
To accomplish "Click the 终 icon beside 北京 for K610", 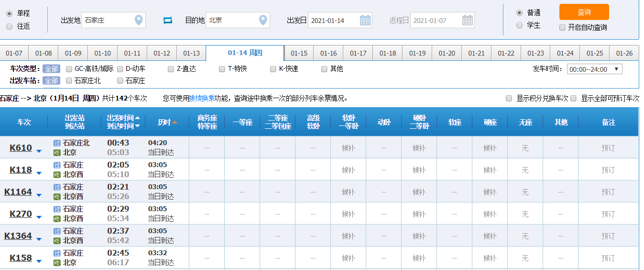I will click(x=57, y=153).
